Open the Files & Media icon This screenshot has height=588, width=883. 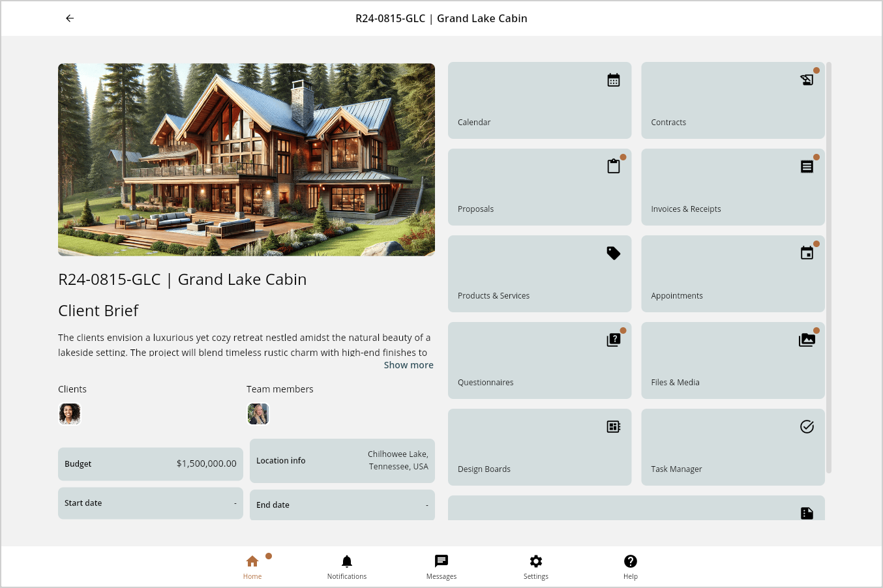click(807, 340)
